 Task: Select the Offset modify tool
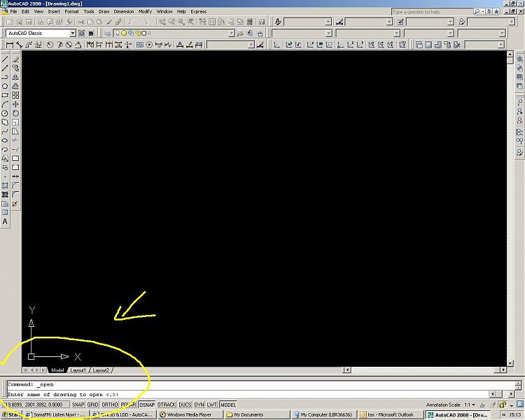point(15,86)
